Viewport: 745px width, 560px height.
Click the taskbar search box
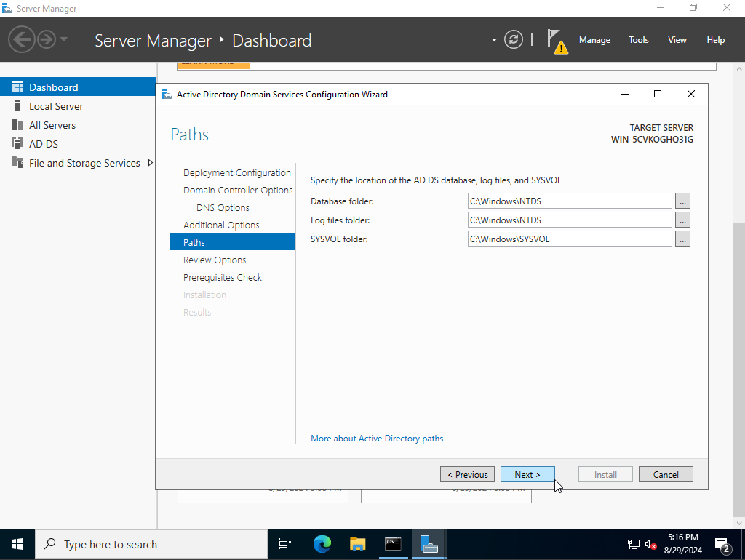click(x=151, y=544)
